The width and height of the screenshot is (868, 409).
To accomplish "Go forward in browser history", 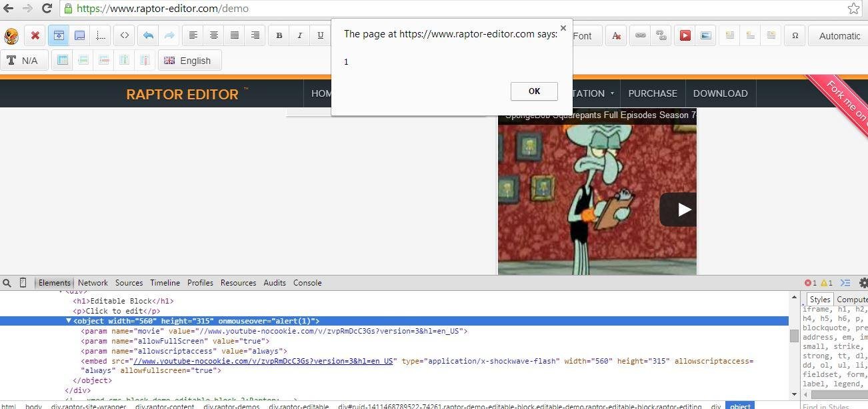I will pos(27,9).
